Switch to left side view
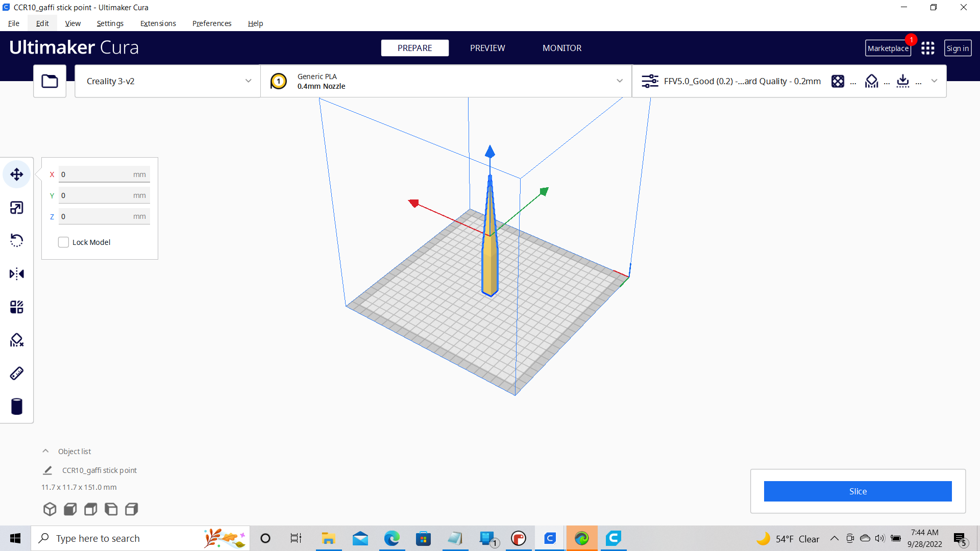This screenshot has width=980, height=551. (111, 509)
